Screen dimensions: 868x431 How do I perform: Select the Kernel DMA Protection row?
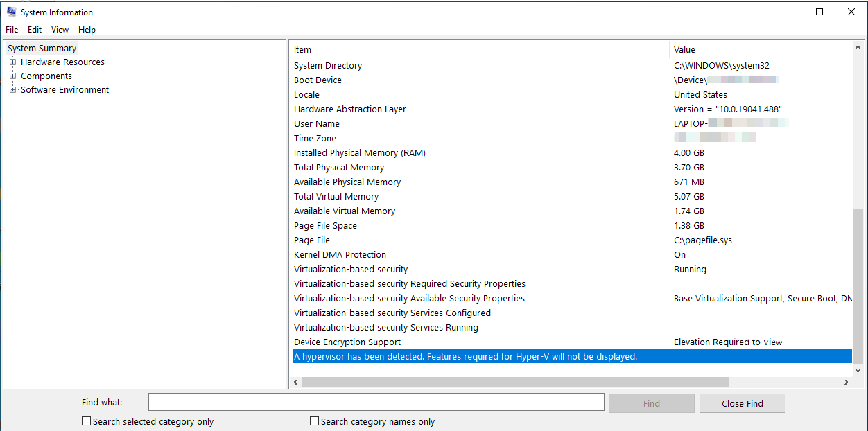click(571, 255)
